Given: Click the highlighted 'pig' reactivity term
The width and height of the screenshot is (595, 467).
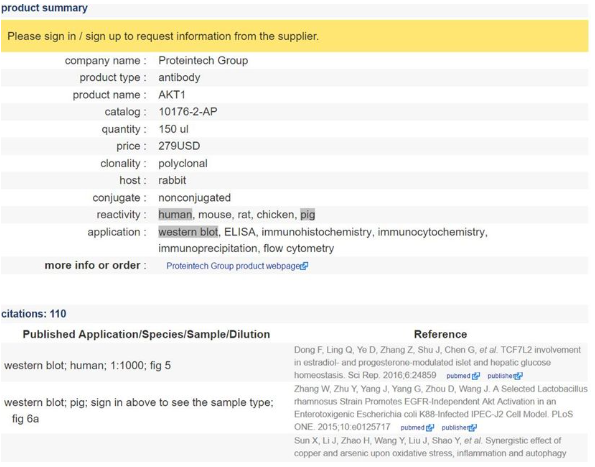Looking at the screenshot, I should pos(307,215).
